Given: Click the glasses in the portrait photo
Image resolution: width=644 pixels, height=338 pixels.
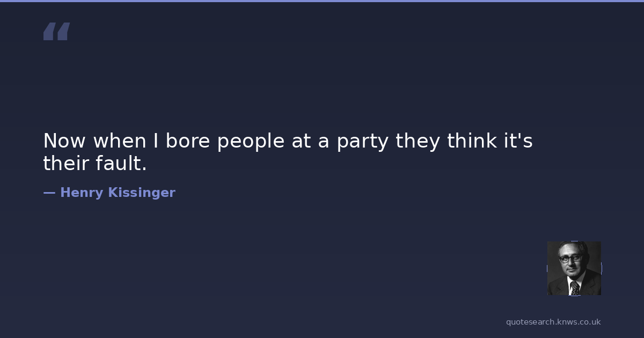Looking at the screenshot, I should click(570, 259).
